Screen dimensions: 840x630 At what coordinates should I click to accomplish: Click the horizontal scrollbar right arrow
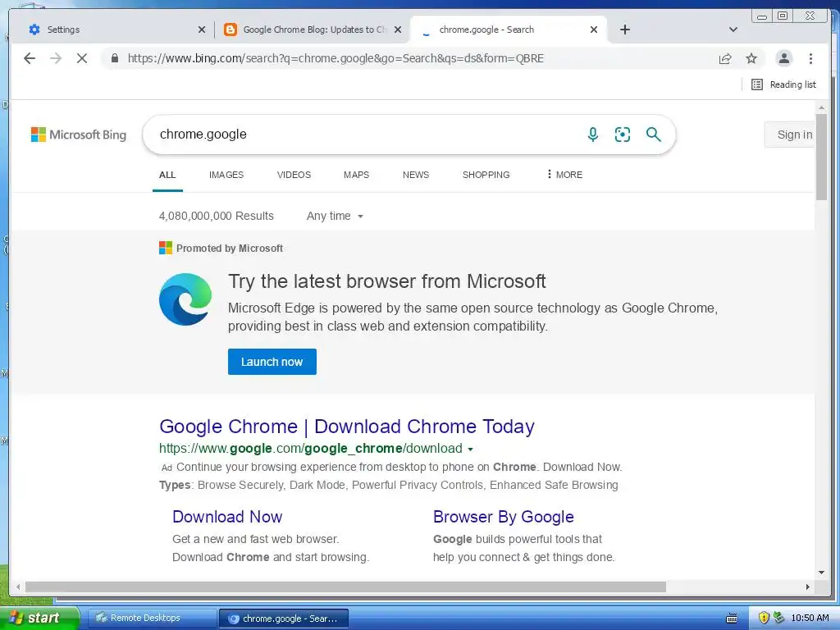click(808, 587)
